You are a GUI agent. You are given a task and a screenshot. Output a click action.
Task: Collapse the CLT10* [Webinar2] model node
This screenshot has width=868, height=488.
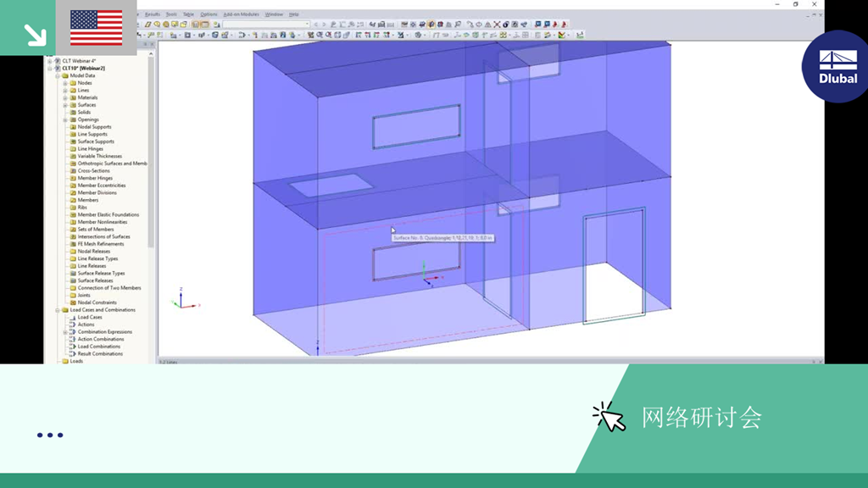point(50,68)
